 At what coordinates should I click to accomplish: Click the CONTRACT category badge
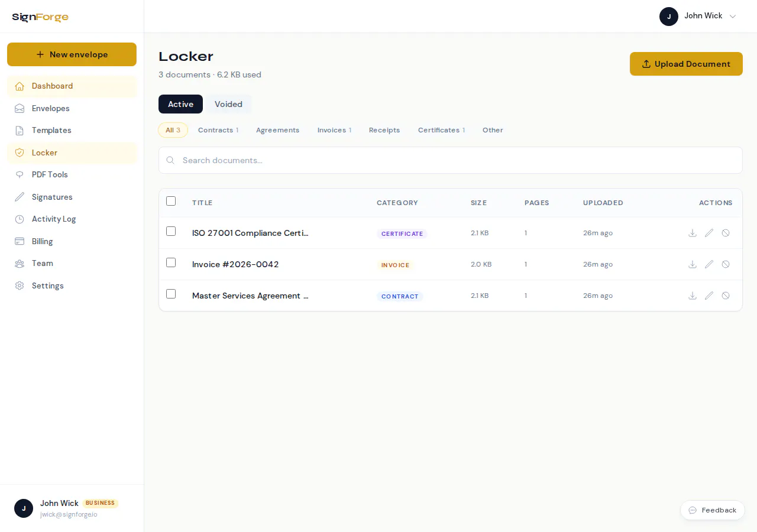click(400, 296)
